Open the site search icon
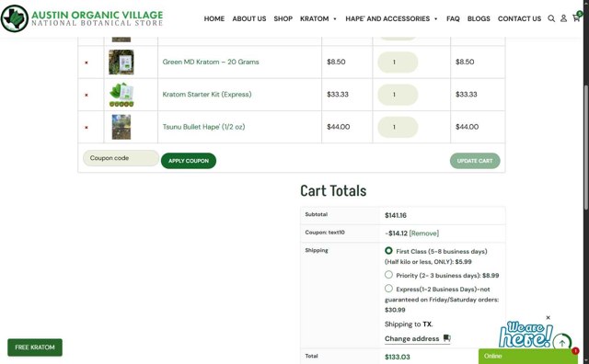Screen dimensions: 589x364 click(551, 18)
